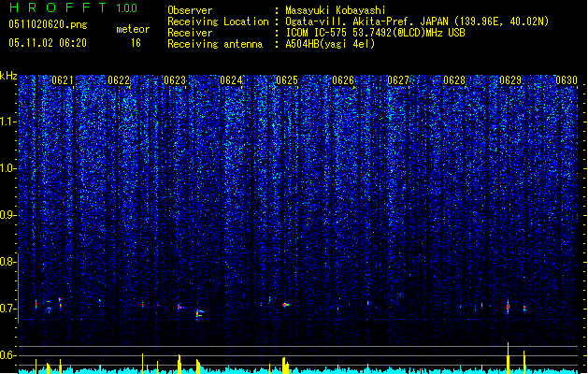This screenshot has width=588, height=374.
Task: Click the 0.6 frequency axis label
Action: tap(7, 355)
